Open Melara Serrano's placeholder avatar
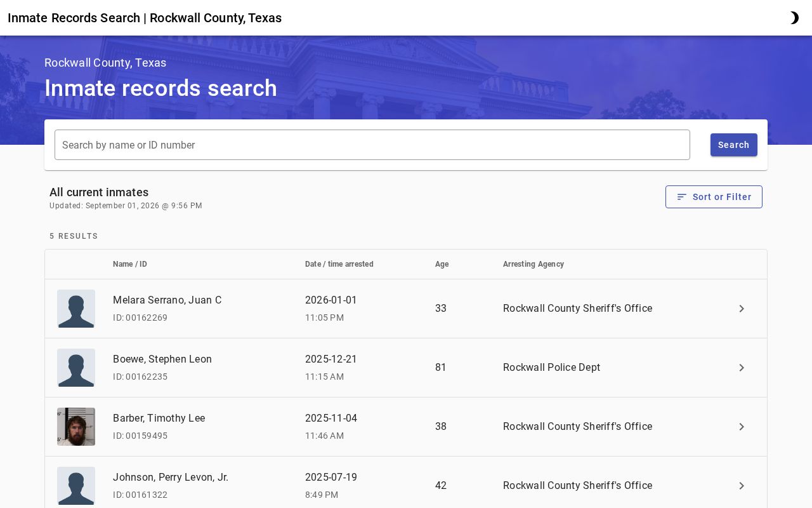The height and width of the screenshot is (508, 812). (x=76, y=309)
